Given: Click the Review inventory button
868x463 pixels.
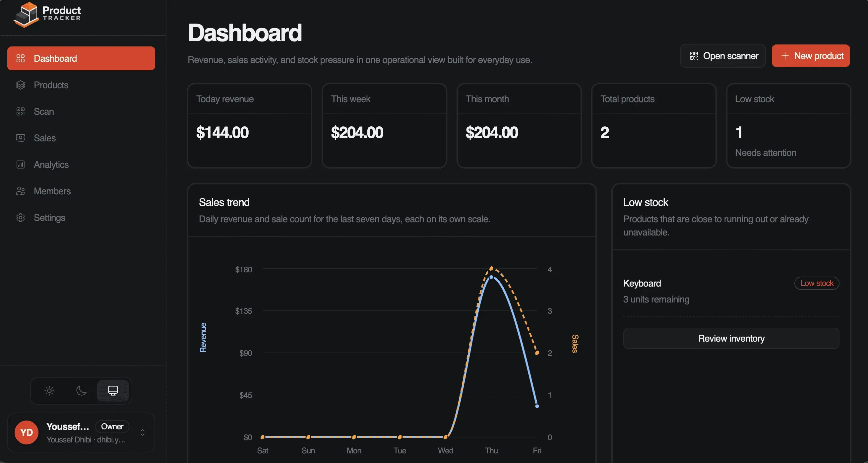Looking at the screenshot, I should click(x=731, y=338).
